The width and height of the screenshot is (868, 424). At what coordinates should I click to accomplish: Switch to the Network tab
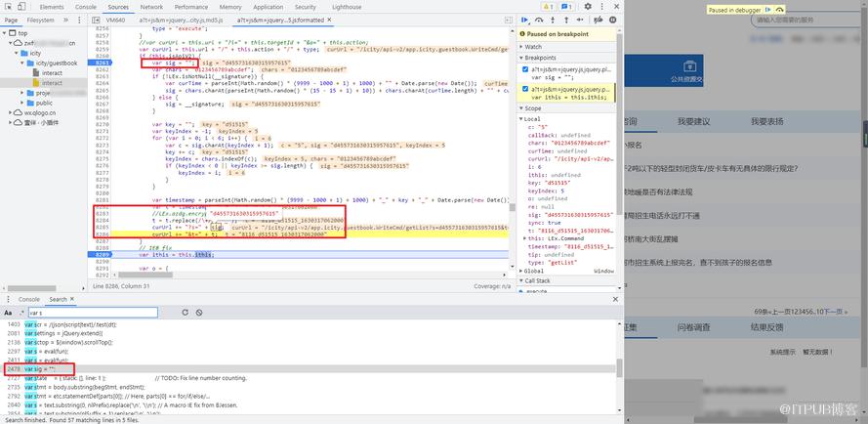click(x=151, y=7)
